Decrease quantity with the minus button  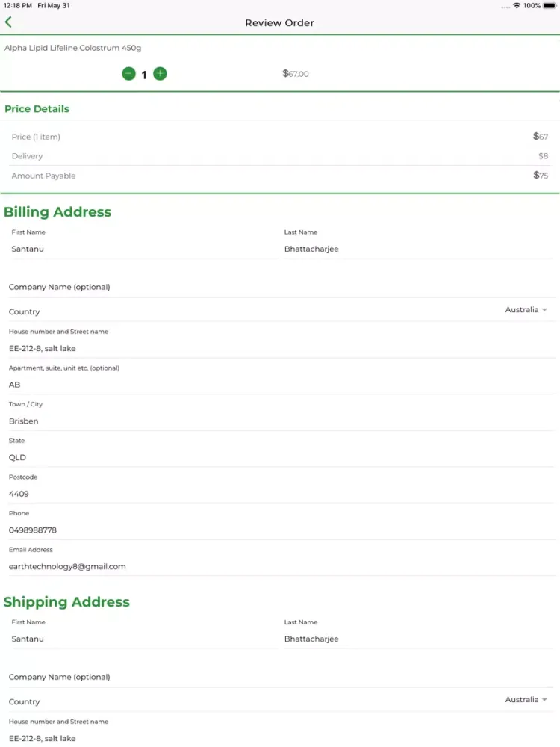pos(128,74)
